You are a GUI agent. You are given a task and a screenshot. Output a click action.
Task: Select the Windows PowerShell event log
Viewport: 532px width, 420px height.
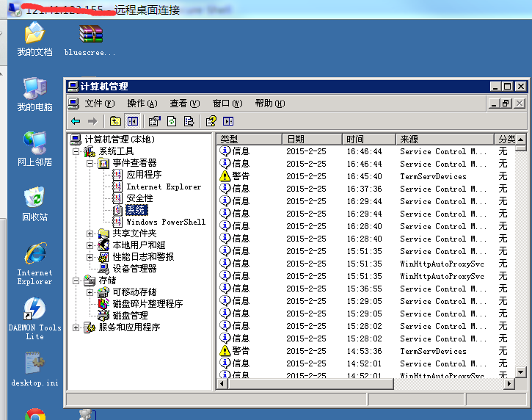[x=165, y=222]
